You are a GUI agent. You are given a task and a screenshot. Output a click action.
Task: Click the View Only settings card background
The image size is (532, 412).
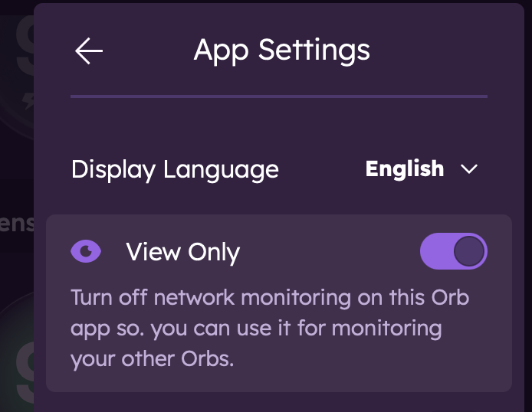tap(322, 375)
